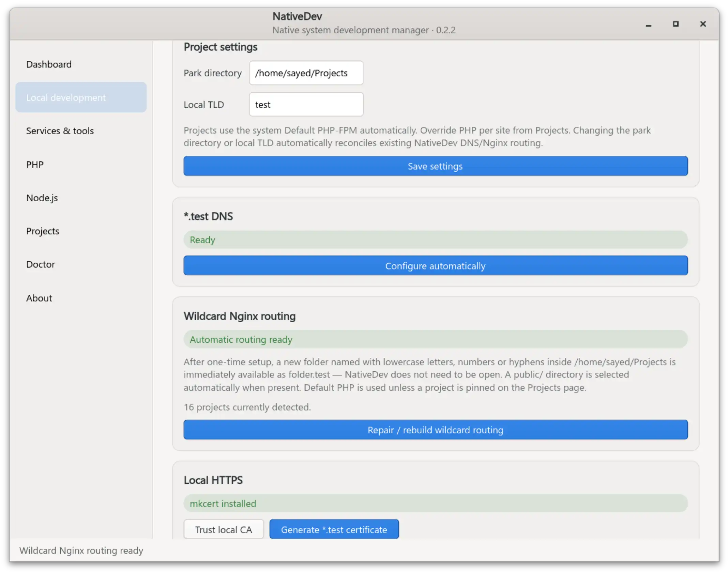Viewport: 728px width, 573px height.
Task: Click the Save settings button
Action: [x=436, y=166]
